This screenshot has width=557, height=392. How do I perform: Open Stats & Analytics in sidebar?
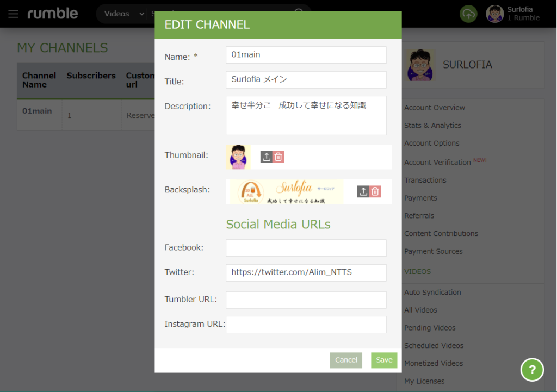tap(432, 126)
